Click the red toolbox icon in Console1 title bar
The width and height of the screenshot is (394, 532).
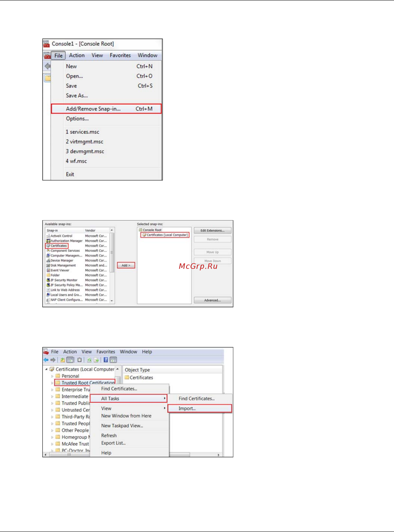(46, 44)
